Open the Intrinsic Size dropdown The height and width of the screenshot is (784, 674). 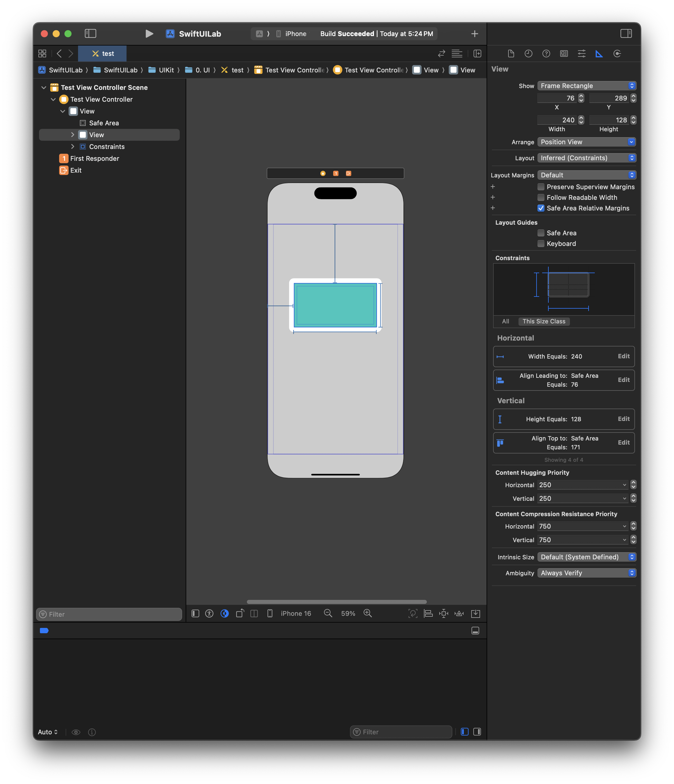coord(586,557)
